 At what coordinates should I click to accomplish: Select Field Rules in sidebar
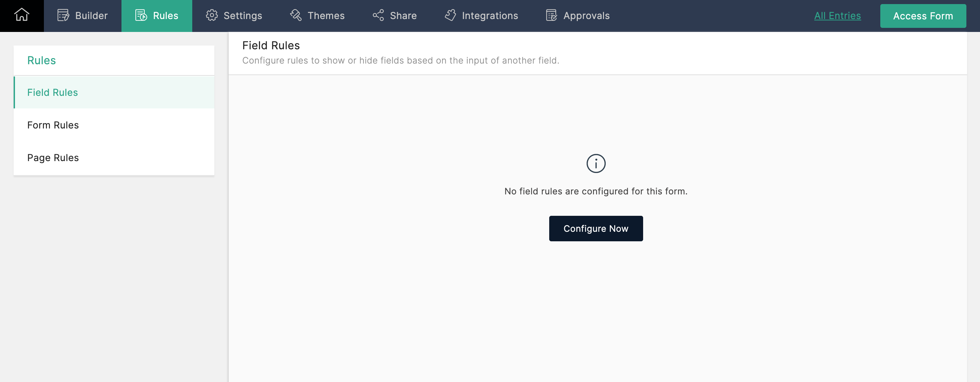point(52,92)
